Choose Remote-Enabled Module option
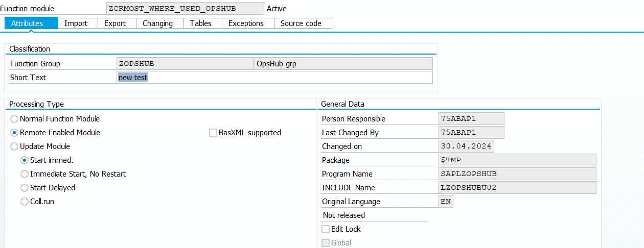Image resolution: width=644 pixels, height=248 pixels. click(x=14, y=133)
